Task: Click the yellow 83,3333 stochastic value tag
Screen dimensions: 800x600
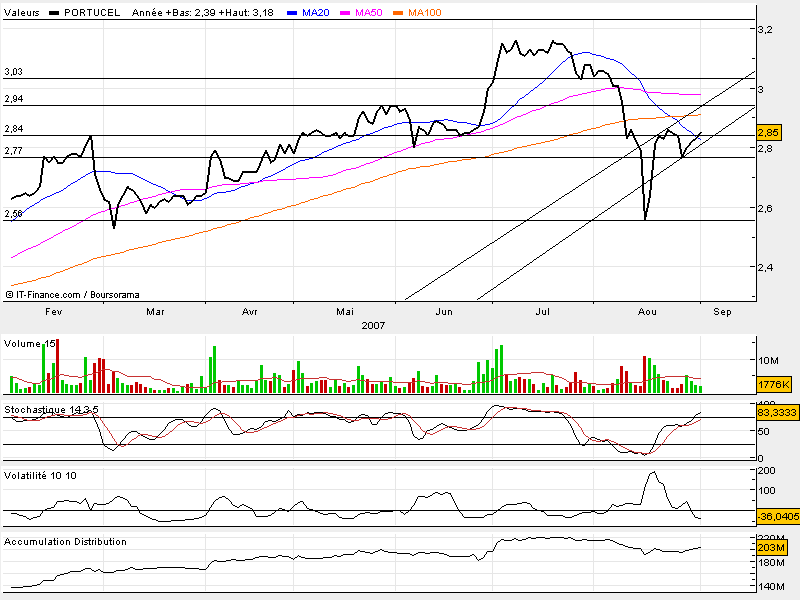Action: point(778,412)
